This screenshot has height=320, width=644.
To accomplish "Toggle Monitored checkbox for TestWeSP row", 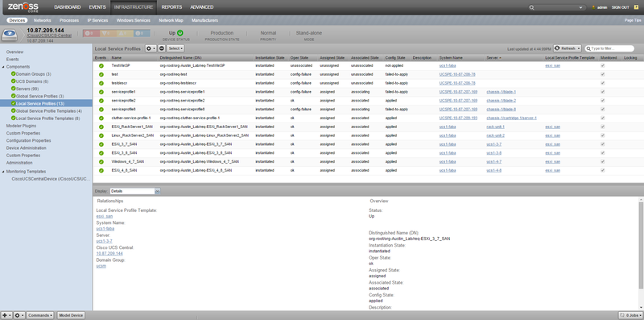I will [x=602, y=65].
